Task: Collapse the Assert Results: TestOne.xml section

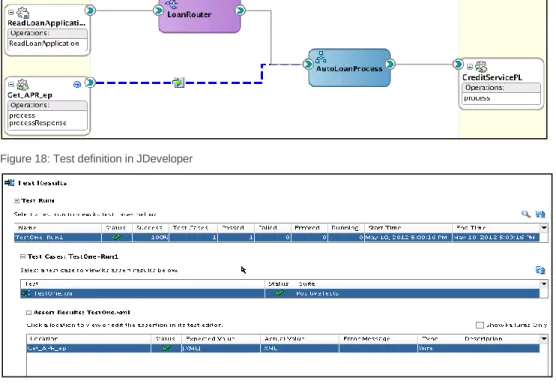Action: click(29, 312)
